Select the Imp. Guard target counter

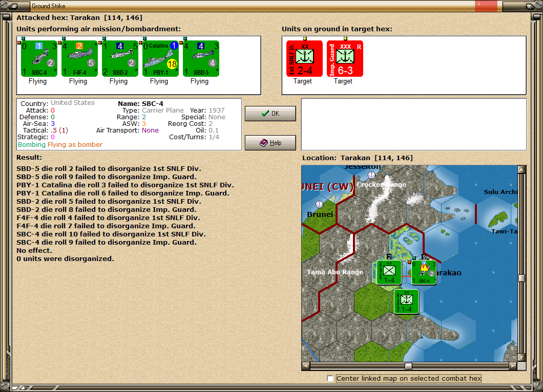coord(345,58)
